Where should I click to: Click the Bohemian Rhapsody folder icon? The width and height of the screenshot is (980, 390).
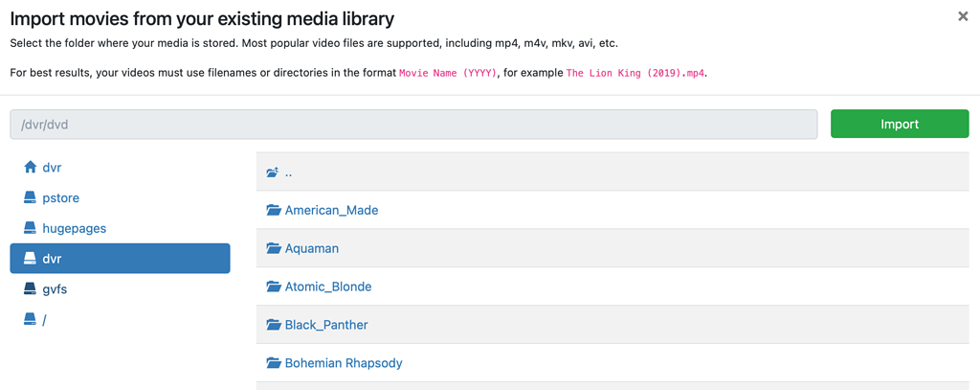[274, 364]
